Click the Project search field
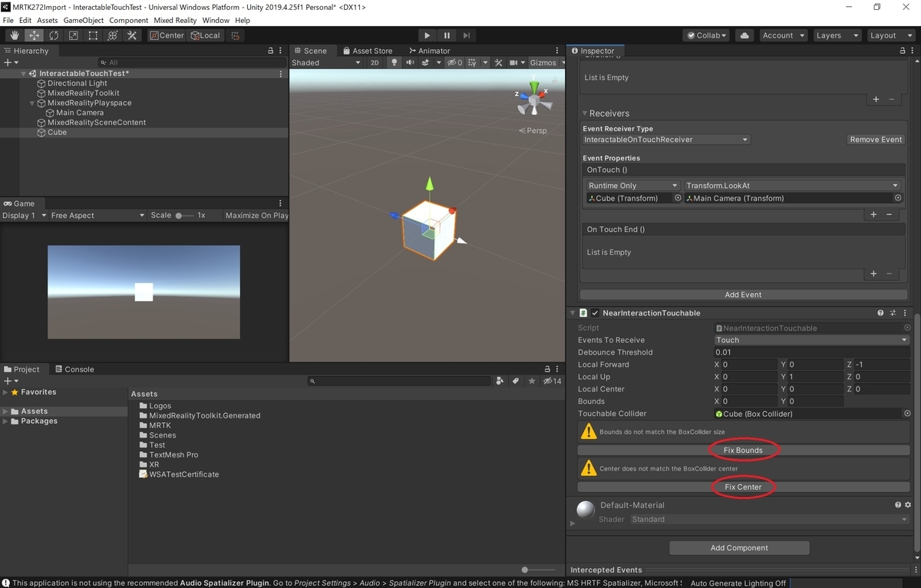This screenshot has height=588, width=921. click(x=399, y=381)
